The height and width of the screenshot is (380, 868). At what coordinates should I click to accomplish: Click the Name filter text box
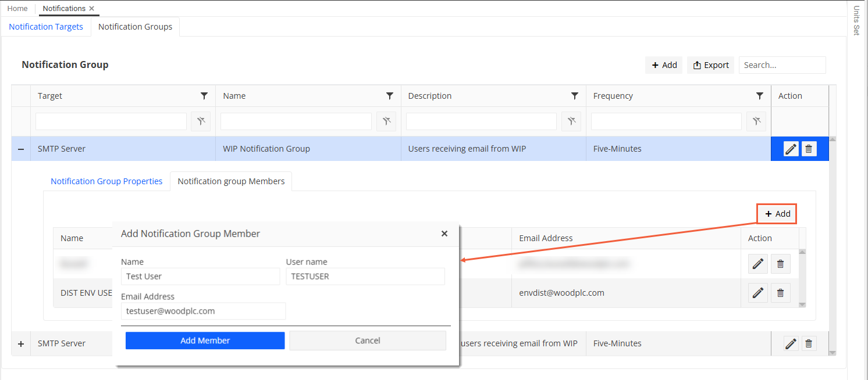296,121
